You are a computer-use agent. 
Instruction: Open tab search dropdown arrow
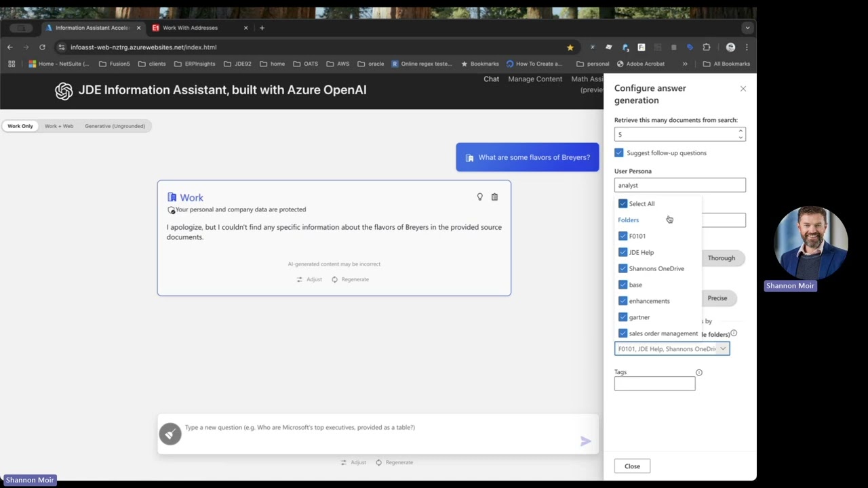click(x=747, y=28)
